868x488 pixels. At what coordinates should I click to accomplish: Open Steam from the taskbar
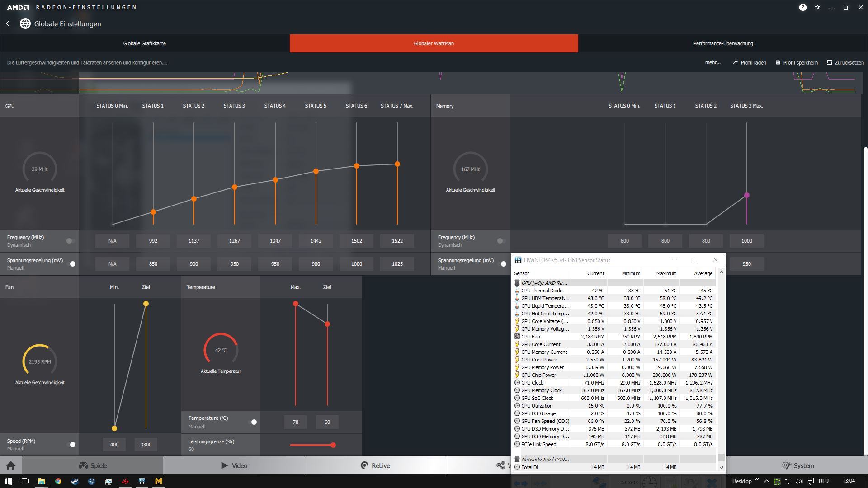pyautogui.click(x=75, y=481)
